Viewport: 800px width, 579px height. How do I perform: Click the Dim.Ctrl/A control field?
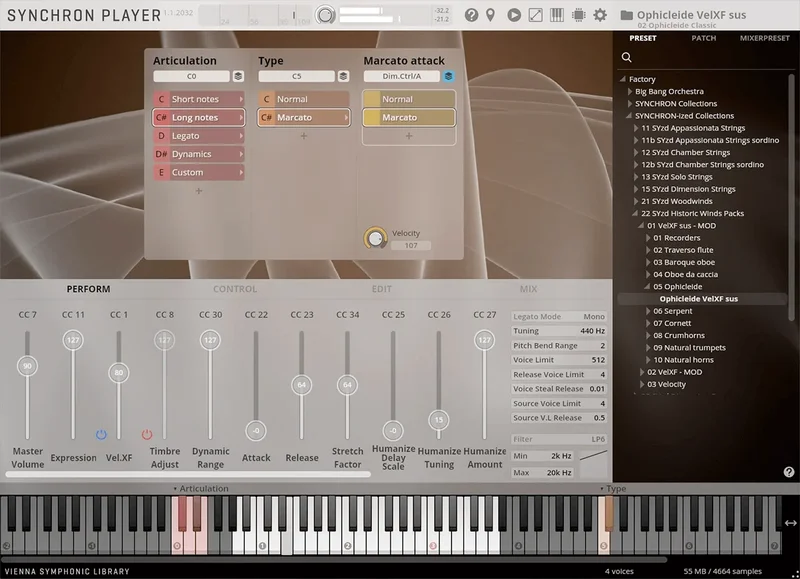pos(402,76)
